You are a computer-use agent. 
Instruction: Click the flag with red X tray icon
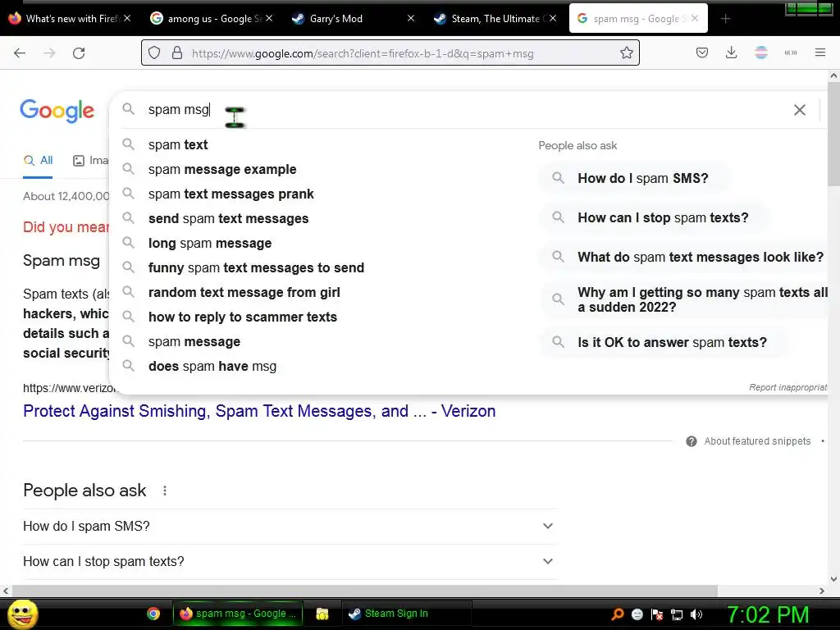(x=657, y=614)
